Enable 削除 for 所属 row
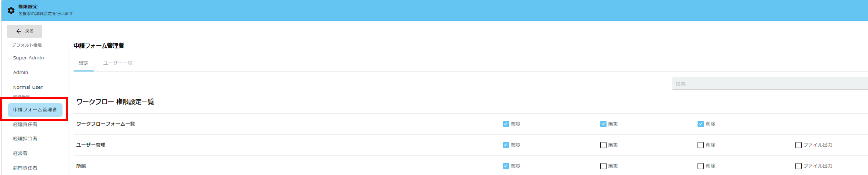This screenshot has width=868, height=175. [x=701, y=166]
